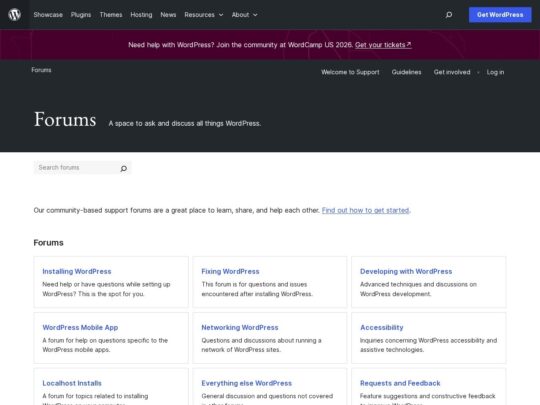This screenshot has width=540, height=405.
Task: Follow Find out how to get started link
Action: pos(365,210)
